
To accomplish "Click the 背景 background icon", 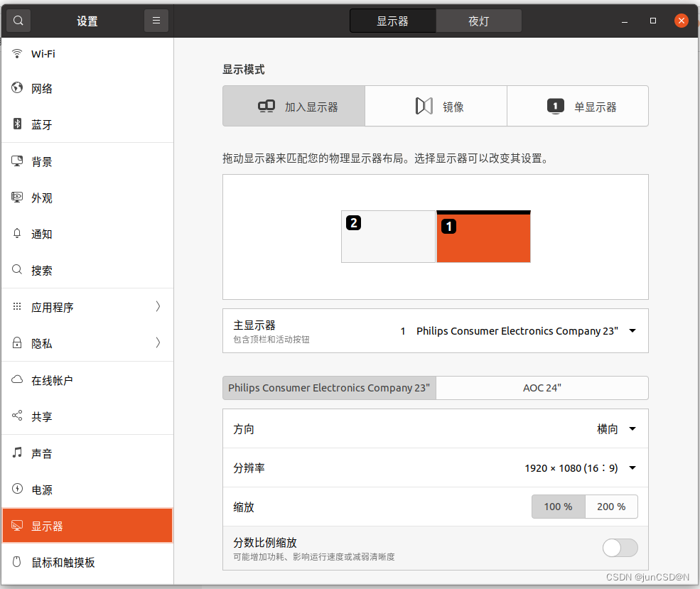I will (17, 161).
